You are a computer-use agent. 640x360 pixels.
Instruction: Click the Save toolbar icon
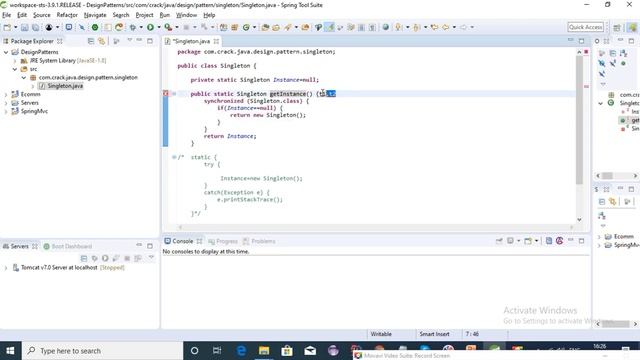click(x=24, y=27)
